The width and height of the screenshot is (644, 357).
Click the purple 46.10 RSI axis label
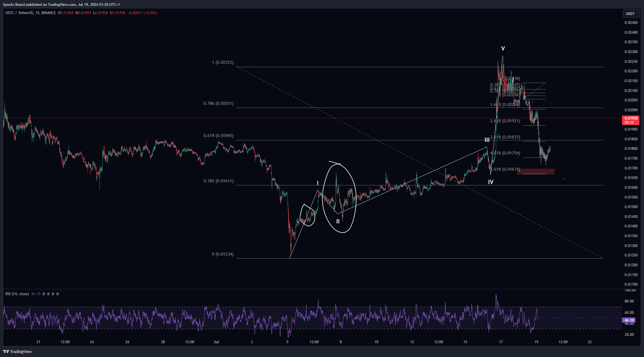pyautogui.click(x=629, y=320)
